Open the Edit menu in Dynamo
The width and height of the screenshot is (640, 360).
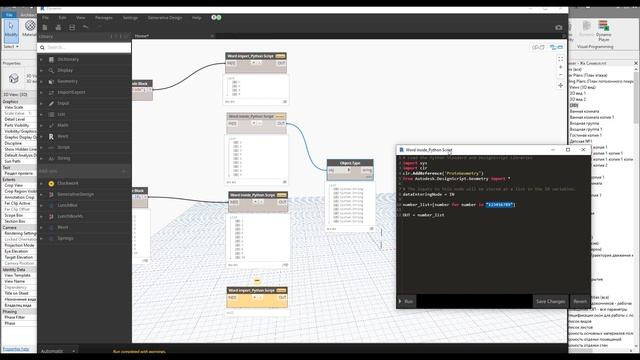pyautogui.click(x=62, y=18)
